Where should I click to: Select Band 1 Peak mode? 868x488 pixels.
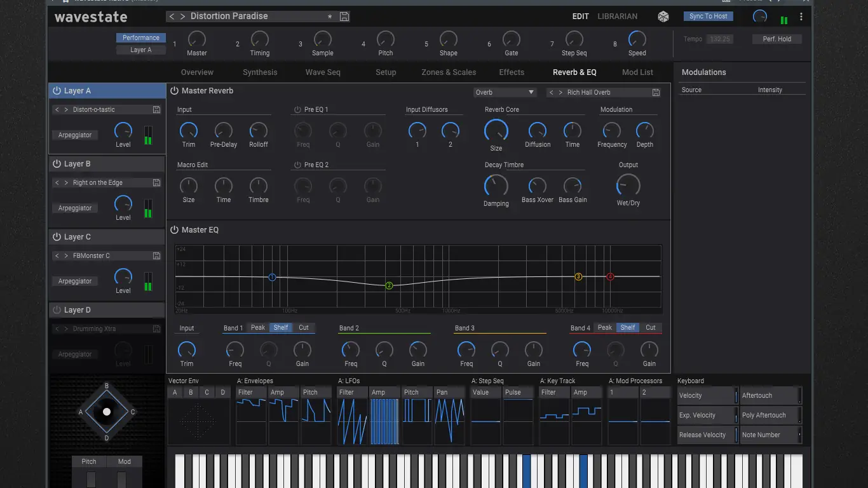coord(258,328)
